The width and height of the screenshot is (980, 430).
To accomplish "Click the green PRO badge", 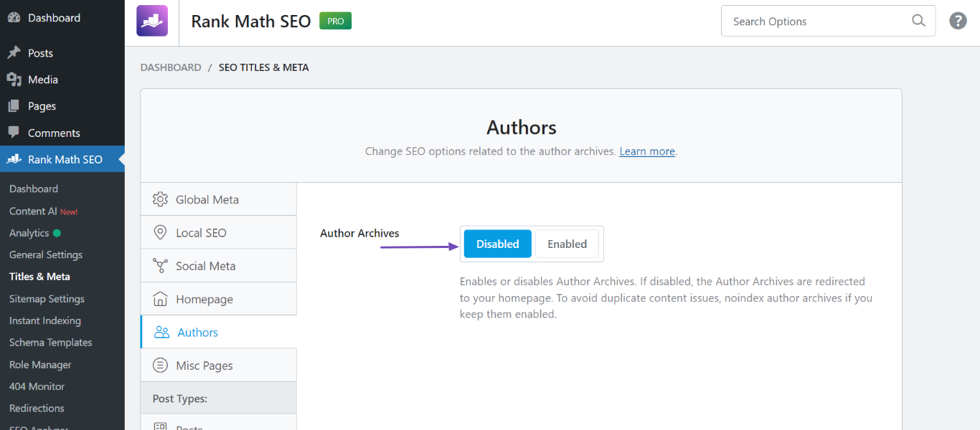I will point(336,21).
